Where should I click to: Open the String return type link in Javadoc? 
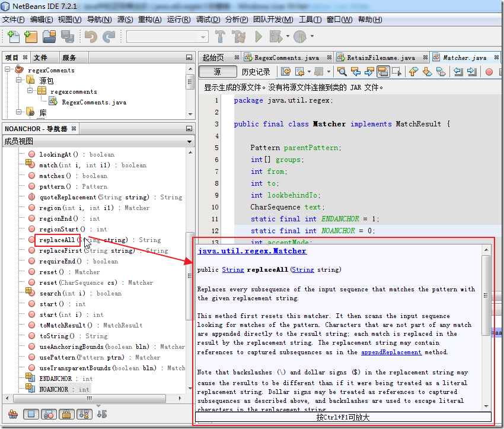tap(233, 269)
